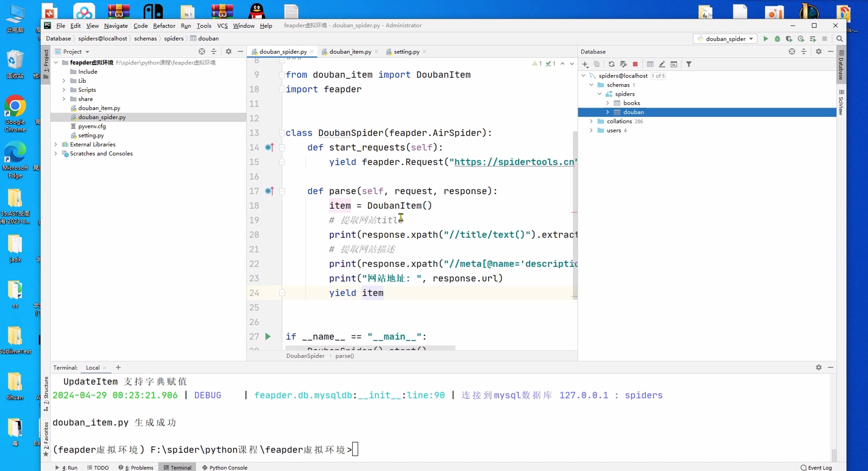Click the green Run button in the toolbar
This screenshot has width=868, height=471.
(x=766, y=39)
